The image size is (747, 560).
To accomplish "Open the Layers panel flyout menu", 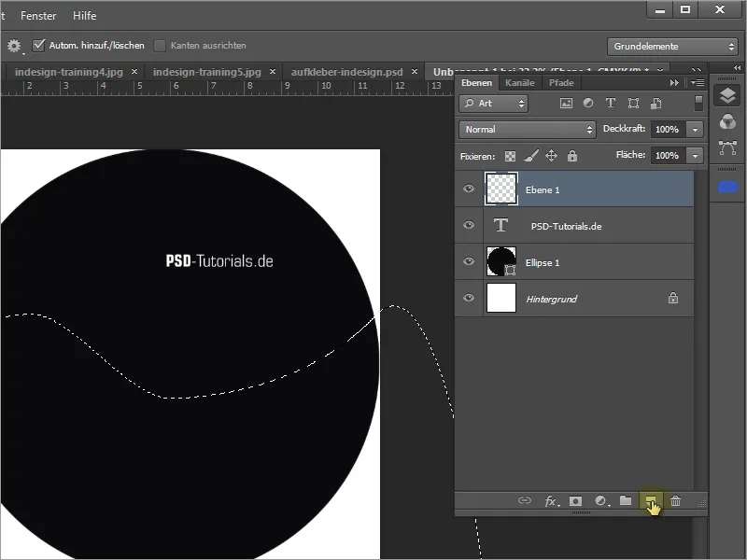I will pos(698,83).
